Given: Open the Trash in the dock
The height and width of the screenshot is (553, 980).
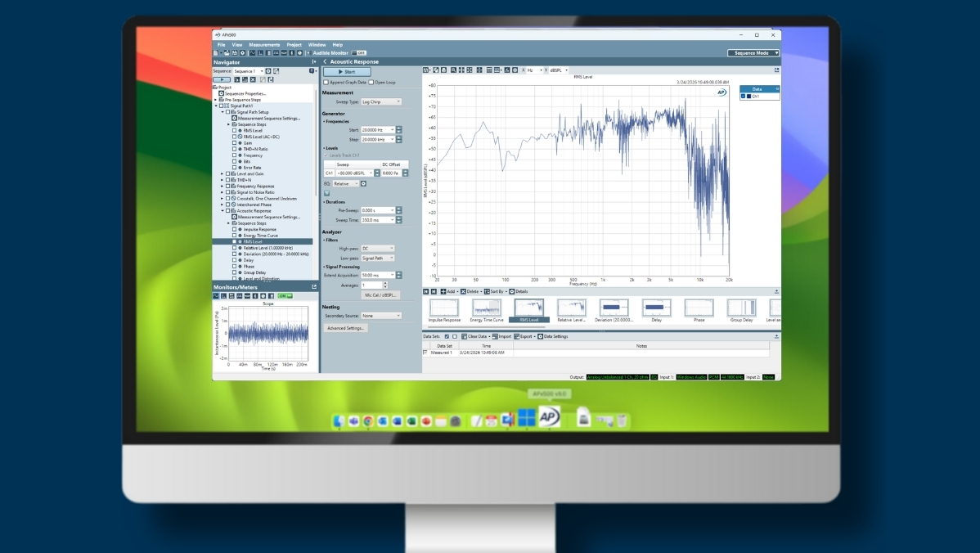Looking at the screenshot, I should click(x=622, y=421).
